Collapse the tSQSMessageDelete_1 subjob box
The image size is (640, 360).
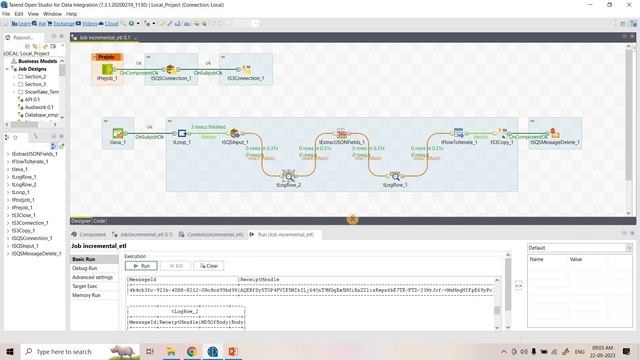click(532, 121)
